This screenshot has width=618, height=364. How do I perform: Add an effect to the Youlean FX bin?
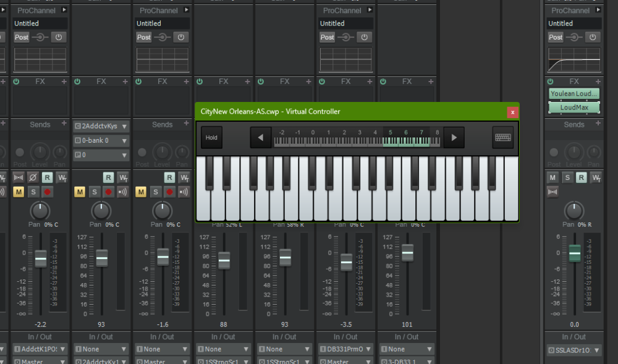point(598,82)
